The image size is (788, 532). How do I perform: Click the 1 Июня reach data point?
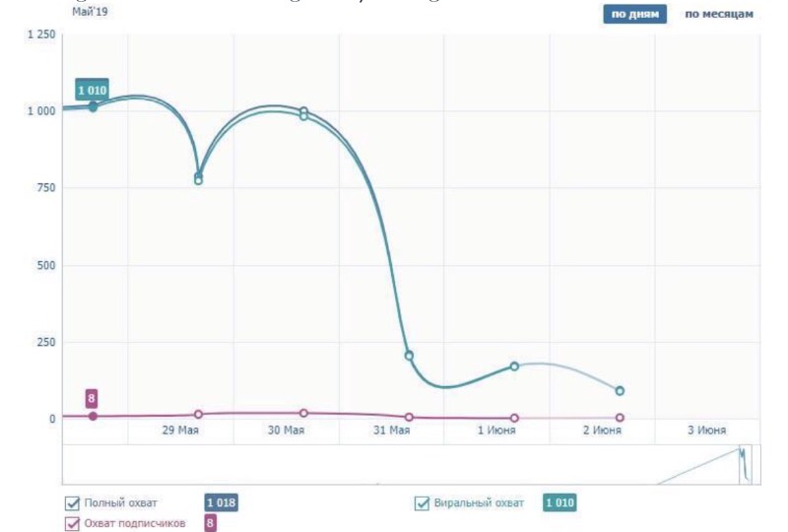point(514,366)
